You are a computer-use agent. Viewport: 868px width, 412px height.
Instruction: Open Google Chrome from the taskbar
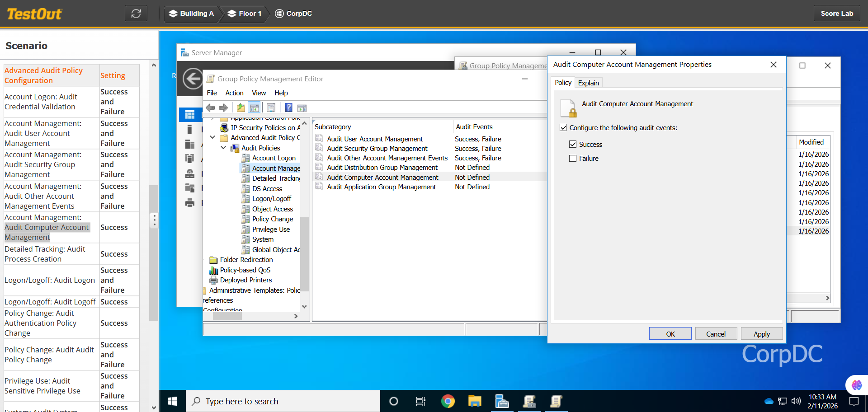click(x=448, y=401)
